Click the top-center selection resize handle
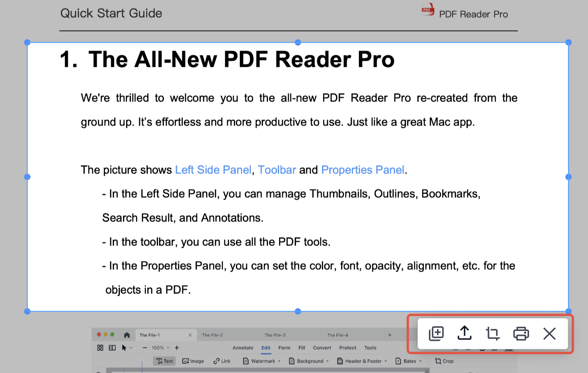 (x=298, y=42)
